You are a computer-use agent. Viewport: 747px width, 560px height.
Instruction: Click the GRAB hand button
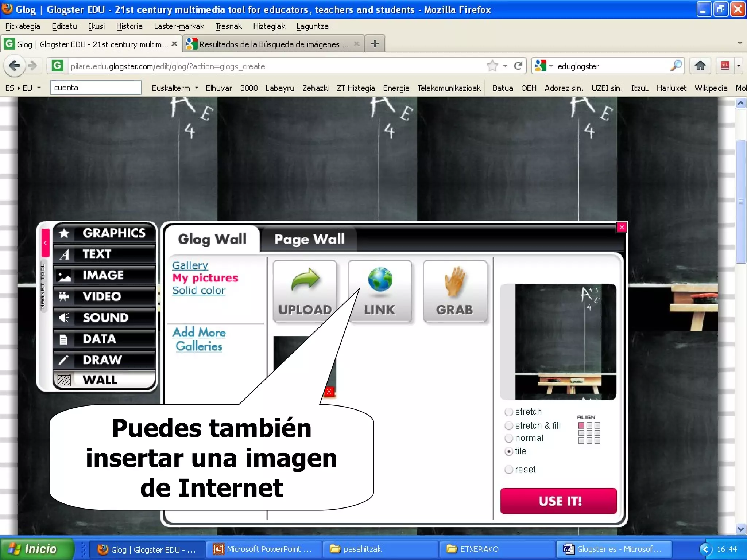coord(455,291)
